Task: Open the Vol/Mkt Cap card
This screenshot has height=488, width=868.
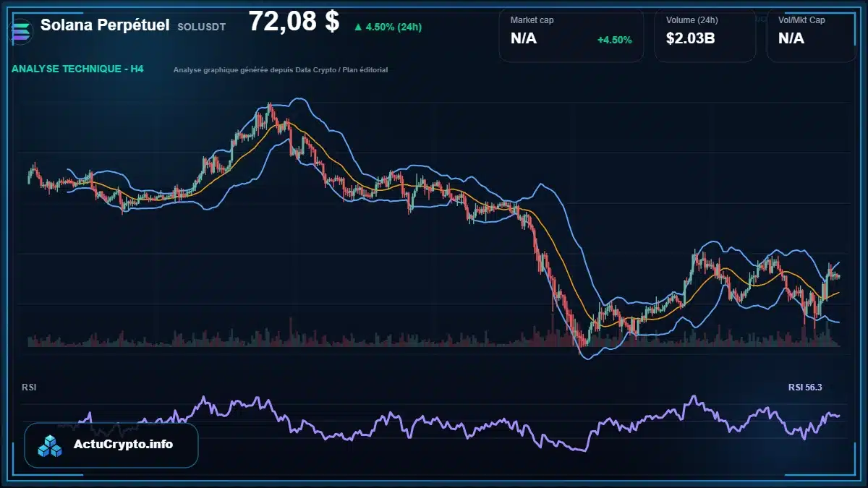Action: coord(812,35)
